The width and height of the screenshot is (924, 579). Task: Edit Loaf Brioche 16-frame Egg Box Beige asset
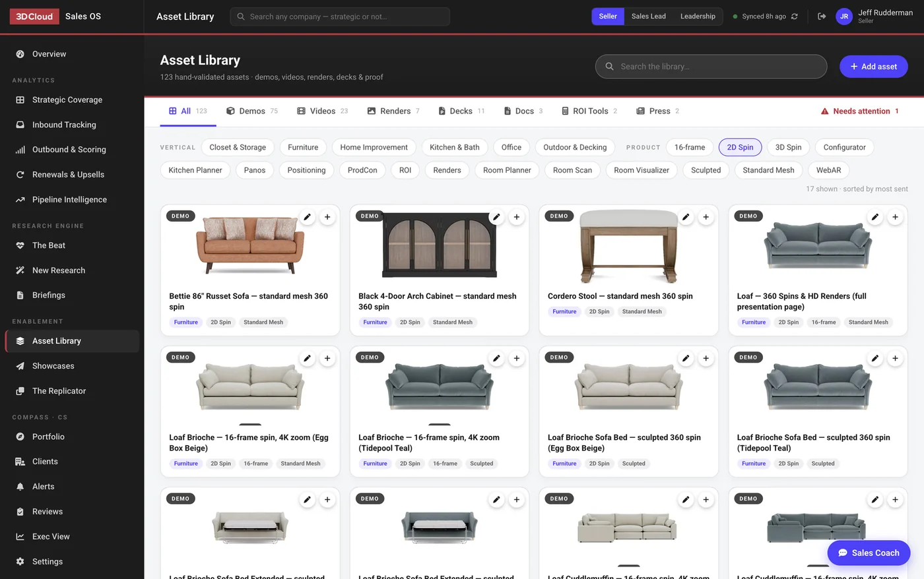[307, 358]
